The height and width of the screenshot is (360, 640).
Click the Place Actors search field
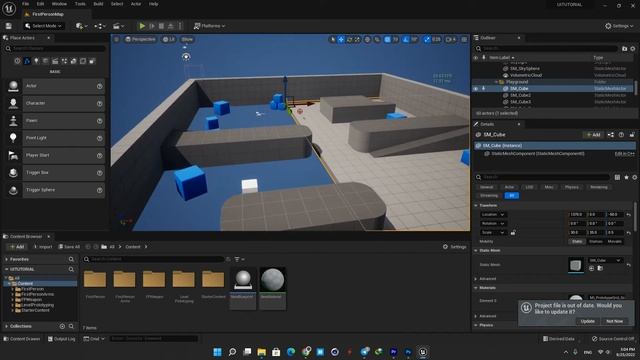(x=56, y=49)
